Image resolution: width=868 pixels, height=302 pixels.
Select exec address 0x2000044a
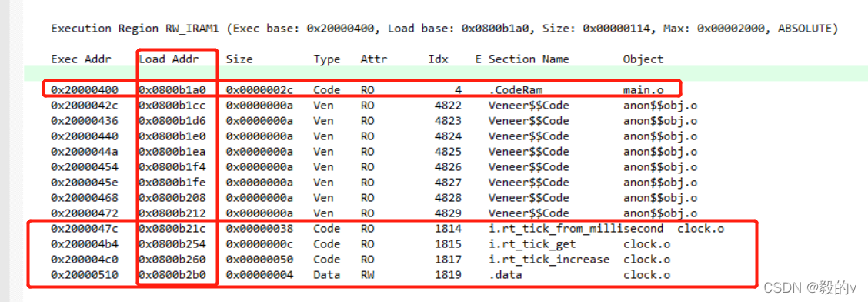[x=85, y=151]
